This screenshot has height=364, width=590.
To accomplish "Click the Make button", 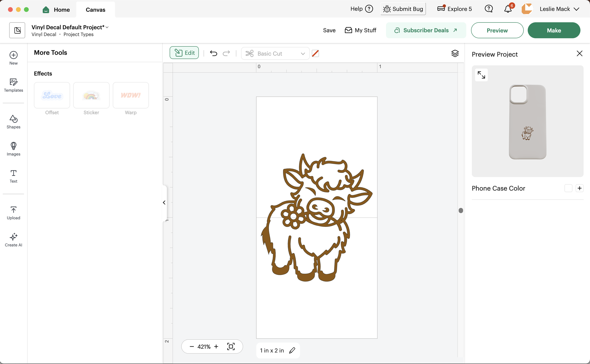I will pyautogui.click(x=554, y=30).
